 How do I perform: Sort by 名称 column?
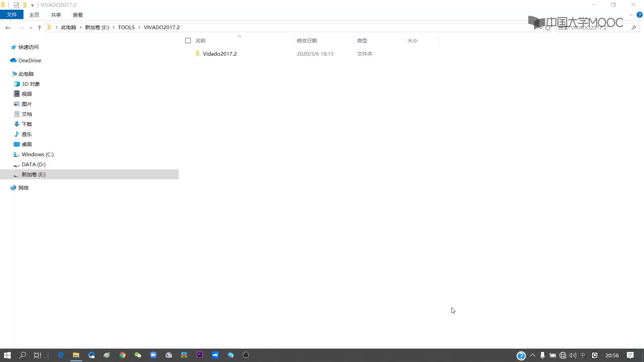point(201,41)
